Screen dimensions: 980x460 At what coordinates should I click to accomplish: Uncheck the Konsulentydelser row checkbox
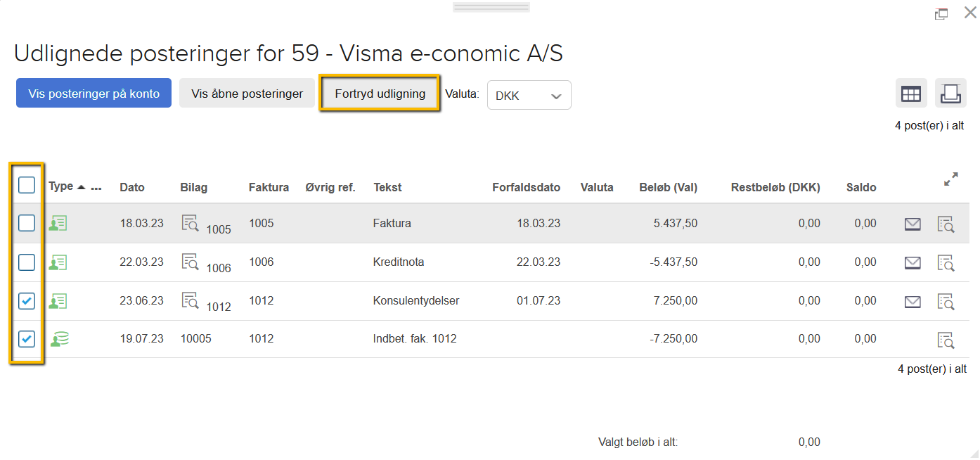[27, 301]
